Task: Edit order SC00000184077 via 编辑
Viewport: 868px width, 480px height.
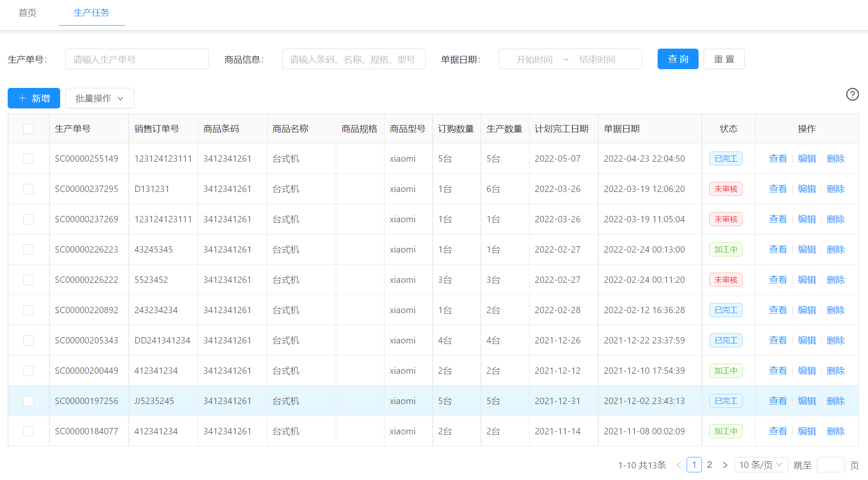Action: [807, 431]
